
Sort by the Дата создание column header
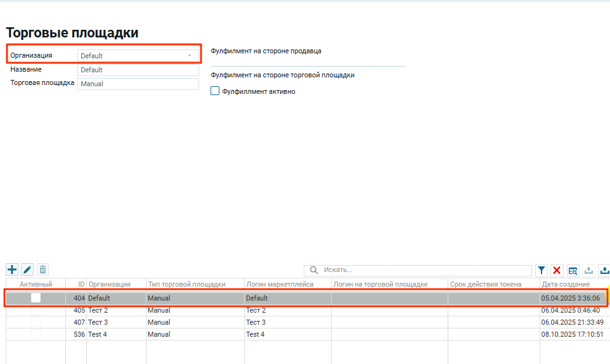pyautogui.click(x=566, y=284)
